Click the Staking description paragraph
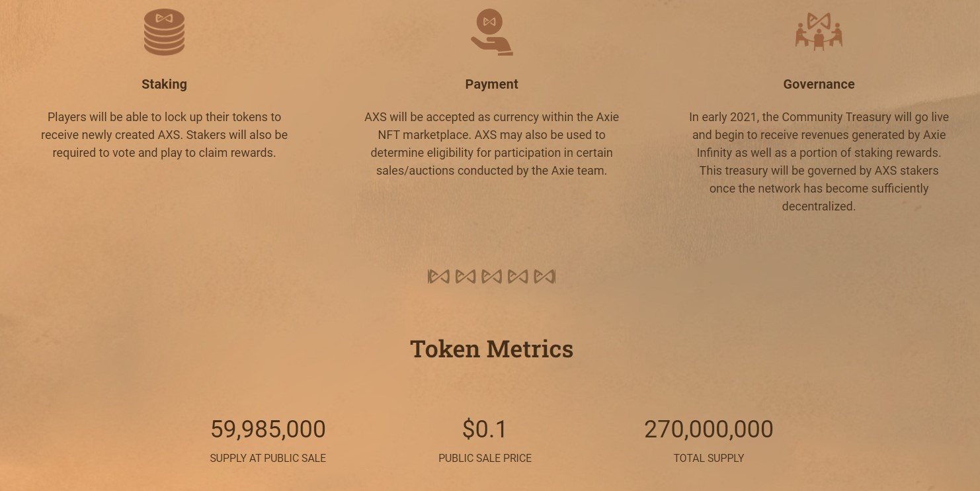Screen dimensions: 980x491 [164, 135]
